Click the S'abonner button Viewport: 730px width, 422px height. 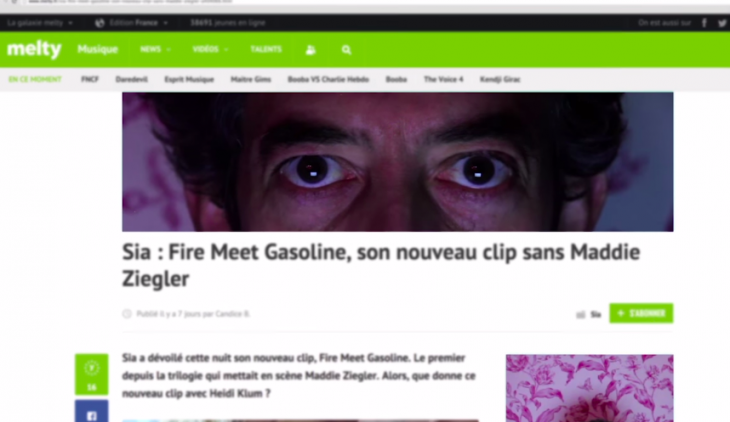pyautogui.click(x=641, y=313)
